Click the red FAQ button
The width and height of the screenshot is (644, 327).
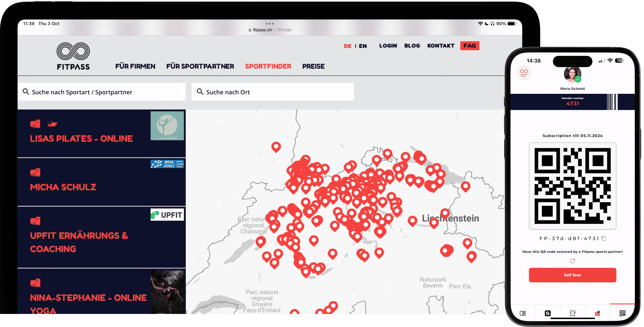(x=469, y=46)
